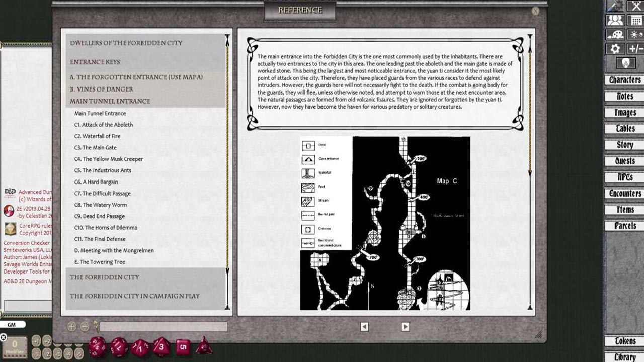The height and width of the screenshot is (362, 644).
Task: Go to the next reference page
Action: pyautogui.click(x=405, y=326)
